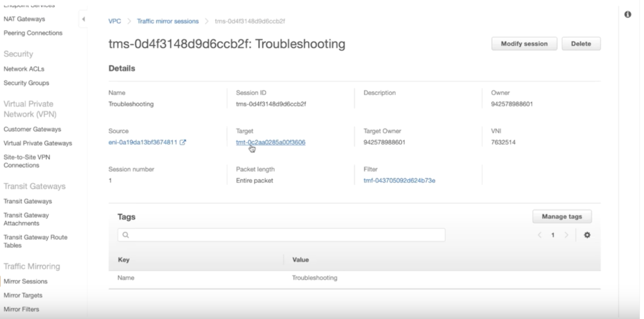Open Manage tags button
Image resolution: width=644 pixels, height=319 pixels.
562,217
